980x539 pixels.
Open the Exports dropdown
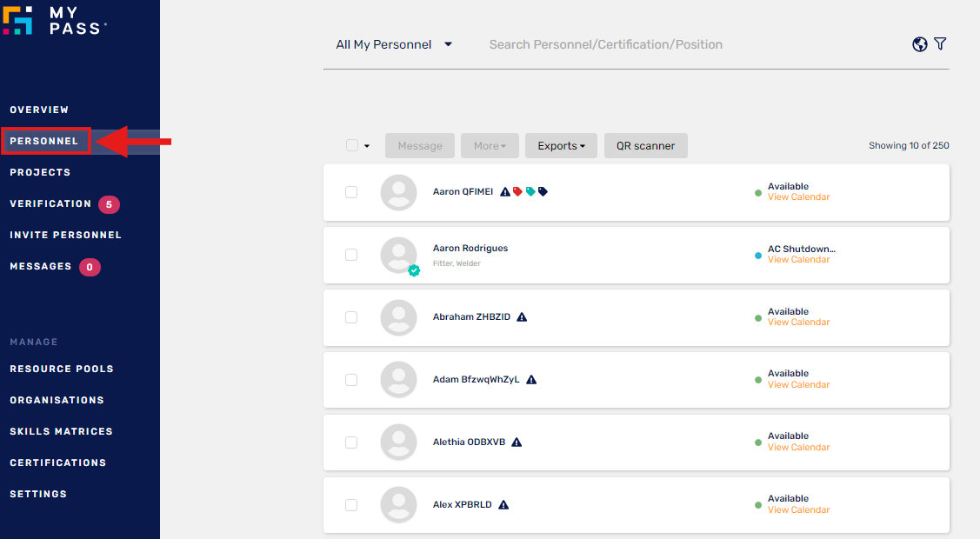[x=561, y=146]
